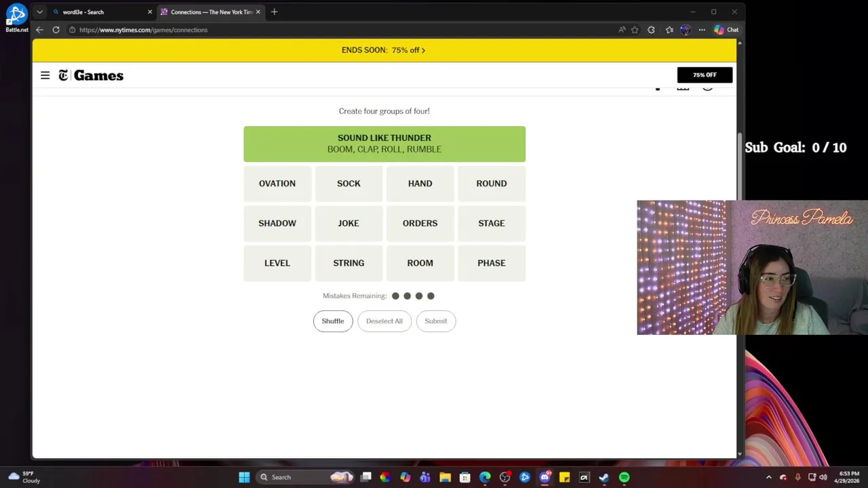Select the LEVEL tile
The image size is (868, 488).
coord(277,263)
